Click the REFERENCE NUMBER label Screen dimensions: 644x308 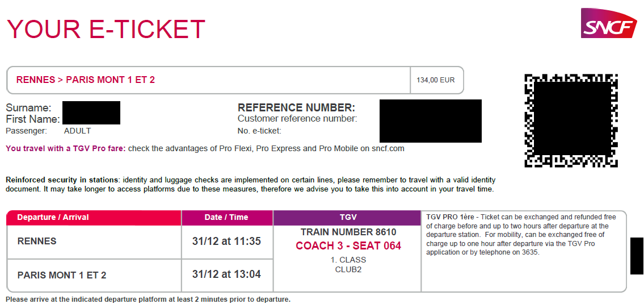click(x=297, y=108)
